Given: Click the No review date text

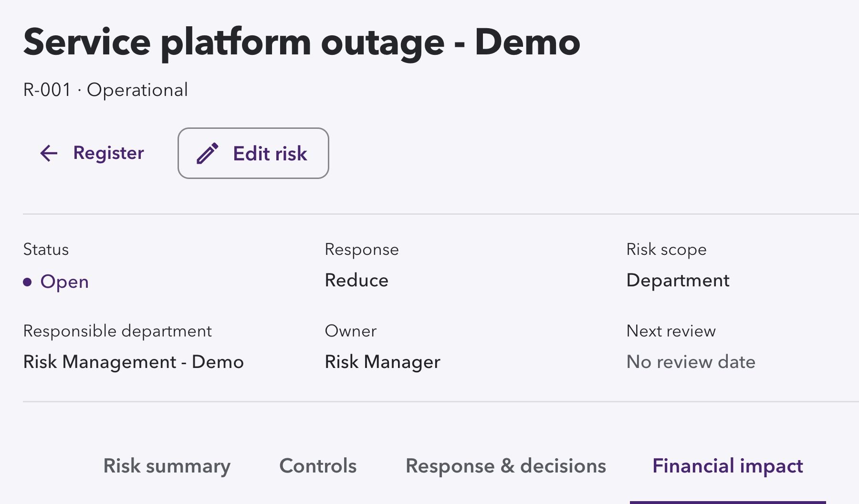Looking at the screenshot, I should click(x=691, y=362).
